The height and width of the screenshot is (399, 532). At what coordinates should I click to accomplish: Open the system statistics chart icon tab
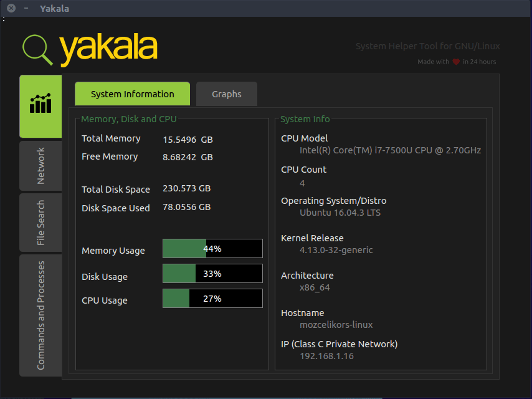[x=40, y=106]
